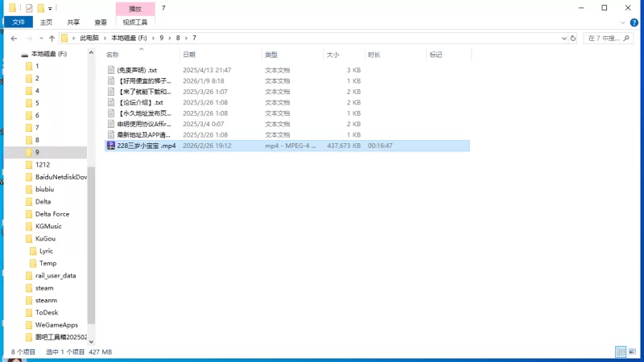Screen dimensions: 644x362
Task: Open folder 2 in navigation tree
Action: (37, 78)
